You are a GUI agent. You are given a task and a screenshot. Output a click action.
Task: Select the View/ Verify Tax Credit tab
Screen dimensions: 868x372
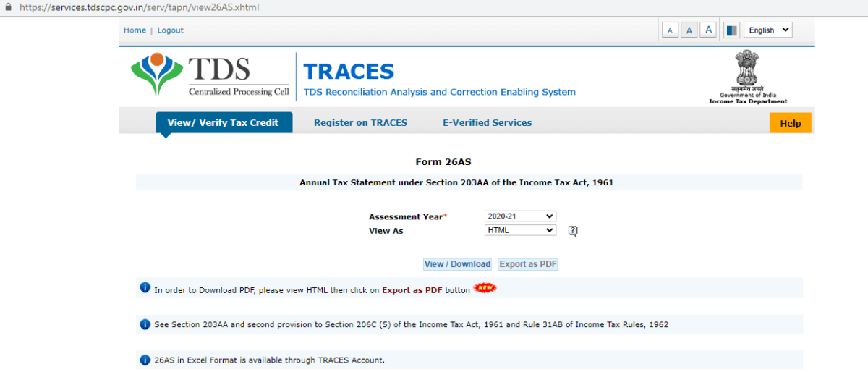tap(223, 123)
